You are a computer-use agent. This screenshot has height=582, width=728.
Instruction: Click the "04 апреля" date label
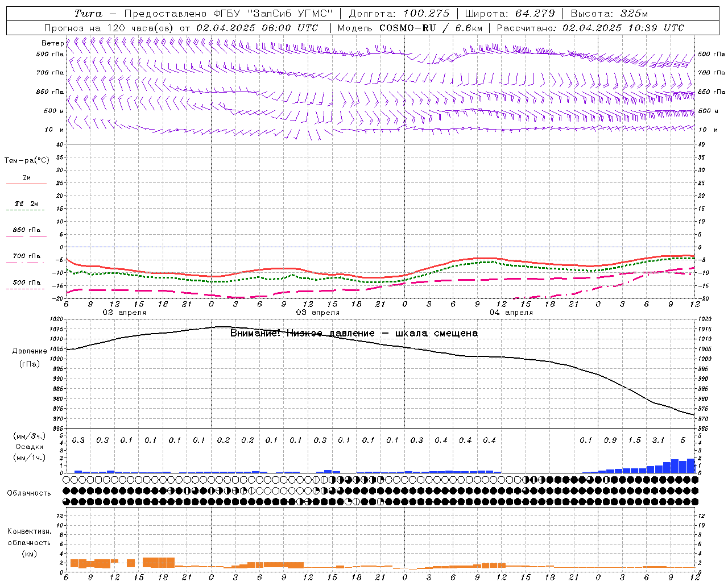pos(511,313)
